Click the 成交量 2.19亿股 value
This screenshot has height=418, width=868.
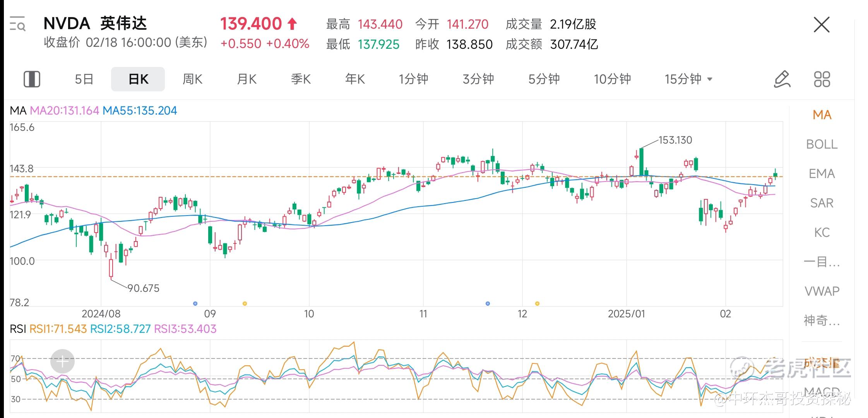tap(573, 24)
